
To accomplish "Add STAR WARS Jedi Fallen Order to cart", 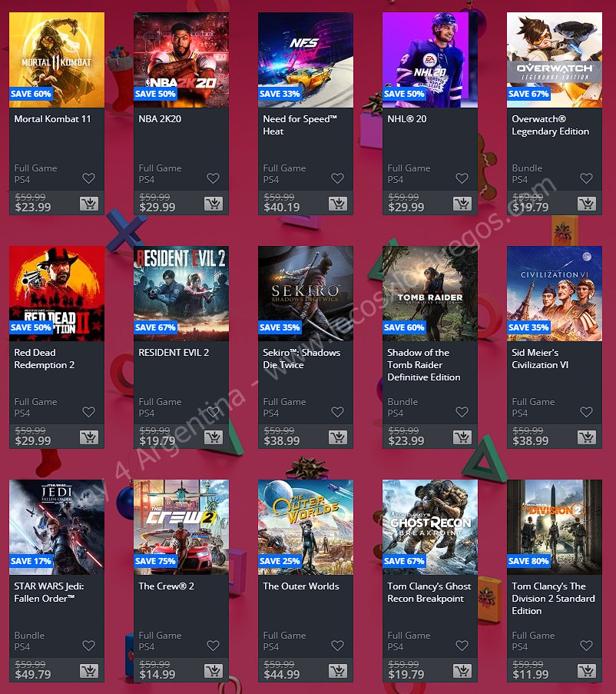I will [89, 671].
